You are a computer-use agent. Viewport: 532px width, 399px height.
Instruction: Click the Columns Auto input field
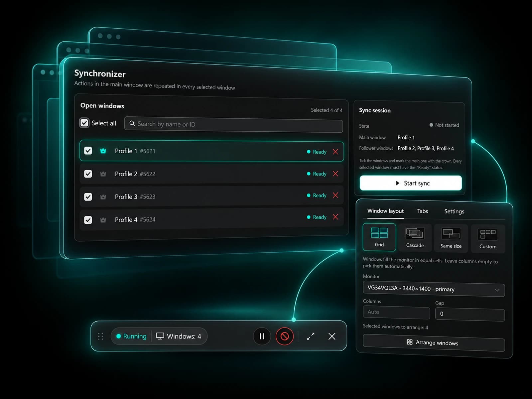tap(396, 312)
